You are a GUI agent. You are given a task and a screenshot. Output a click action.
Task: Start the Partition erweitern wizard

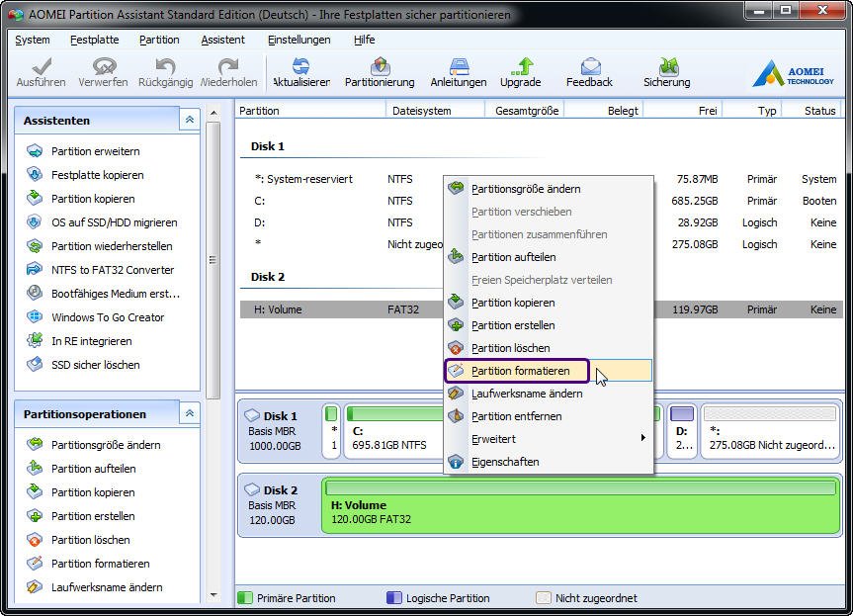click(x=95, y=151)
